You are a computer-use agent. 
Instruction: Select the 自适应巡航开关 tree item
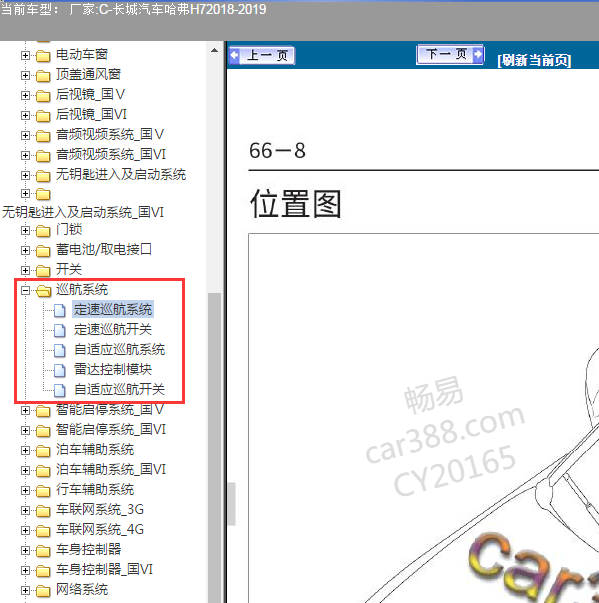[120, 389]
